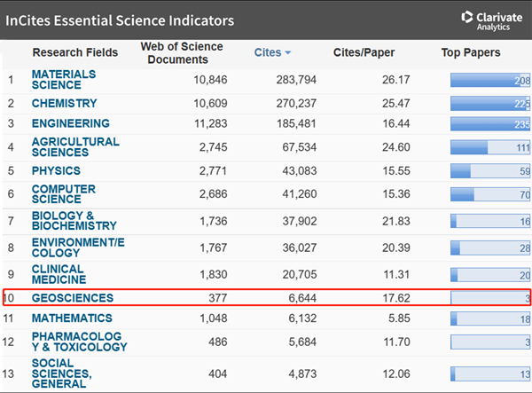Click the Computer Science top papers bar
The width and height of the screenshot is (532, 393).
tap(489, 194)
